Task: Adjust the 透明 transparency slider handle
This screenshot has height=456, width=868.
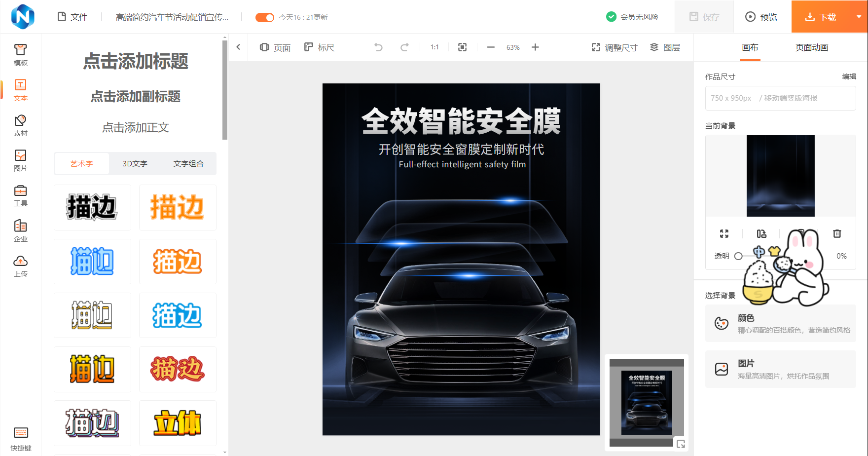Action: pyautogui.click(x=738, y=256)
